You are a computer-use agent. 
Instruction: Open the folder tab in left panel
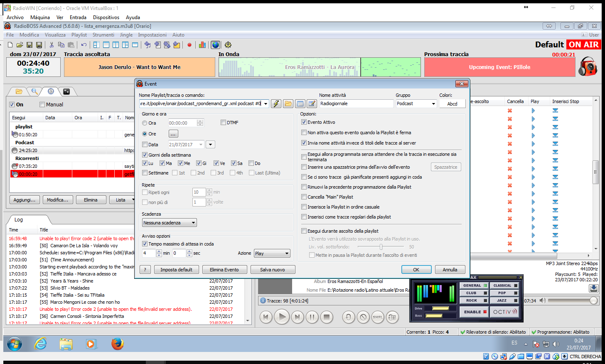[19, 91]
